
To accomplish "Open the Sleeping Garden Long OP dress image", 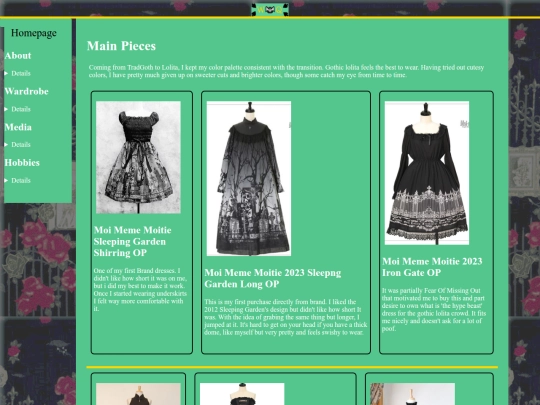I will coord(249,178).
